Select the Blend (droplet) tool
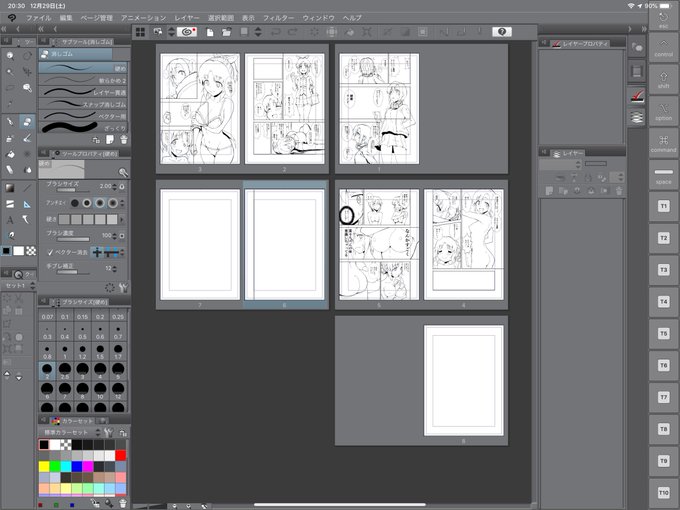This screenshot has height=510, width=680. (x=27, y=170)
